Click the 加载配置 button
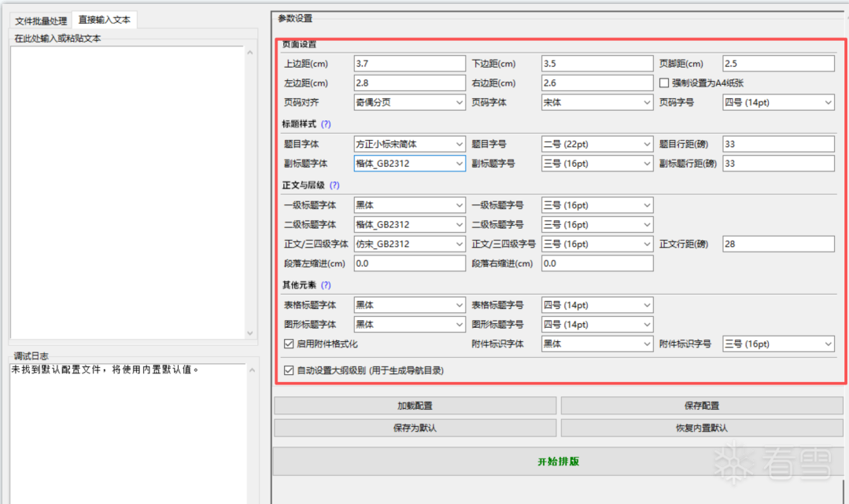This screenshot has width=849, height=504. point(415,406)
